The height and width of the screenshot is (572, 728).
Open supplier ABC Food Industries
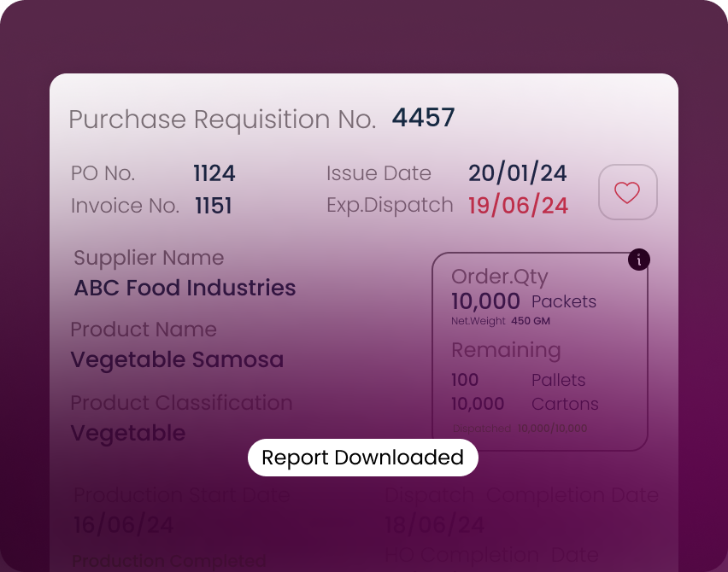185,288
